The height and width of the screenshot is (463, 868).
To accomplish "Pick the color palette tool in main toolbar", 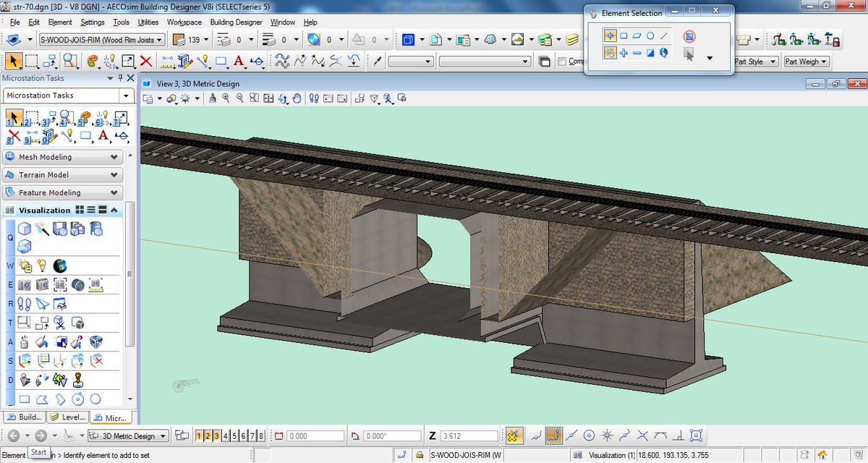I will 94,61.
